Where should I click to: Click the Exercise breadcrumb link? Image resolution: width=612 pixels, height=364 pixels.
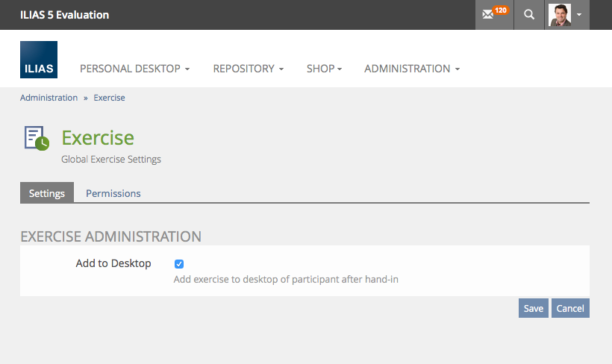109,98
